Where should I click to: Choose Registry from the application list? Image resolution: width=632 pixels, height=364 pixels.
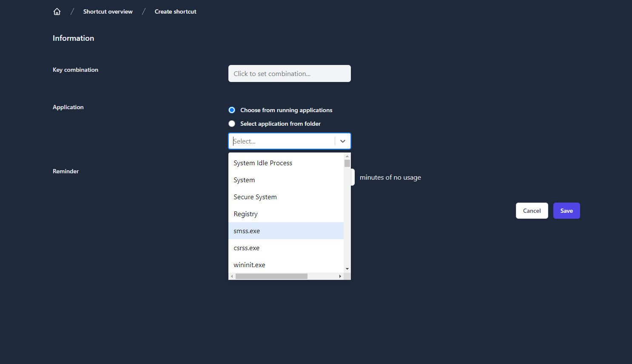[286, 214]
